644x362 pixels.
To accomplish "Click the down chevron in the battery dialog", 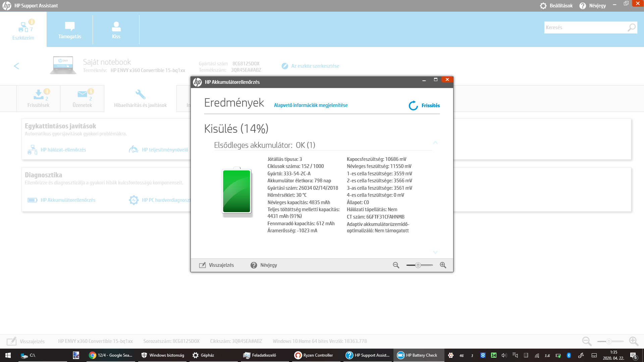I will [435, 252].
